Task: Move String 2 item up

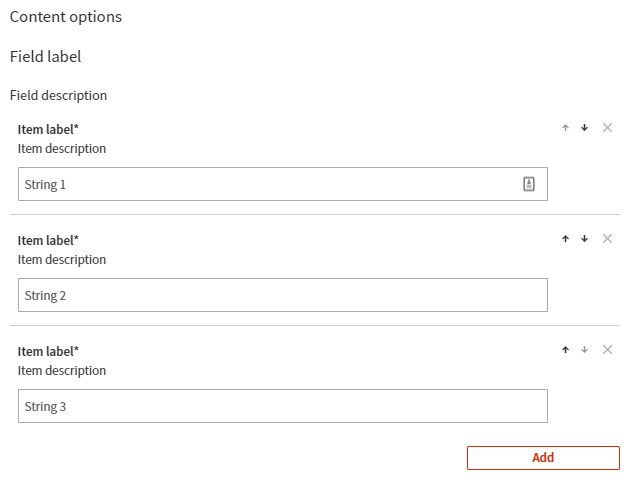Action: pos(565,239)
